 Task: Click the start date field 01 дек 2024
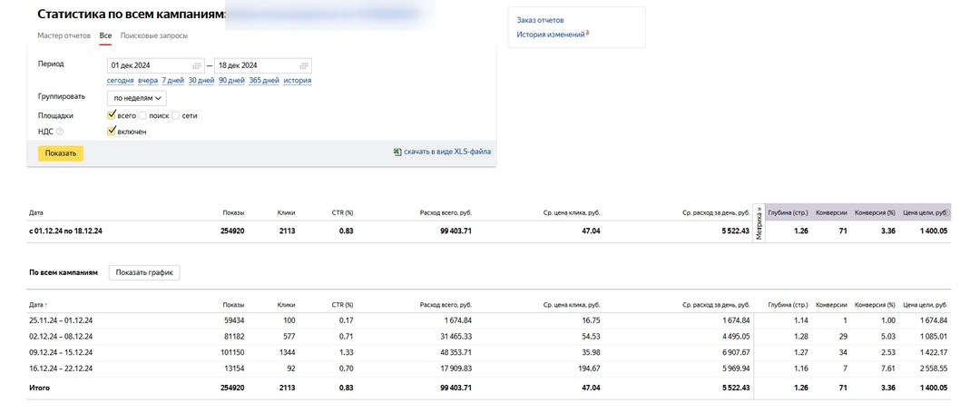(x=156, y=65)
